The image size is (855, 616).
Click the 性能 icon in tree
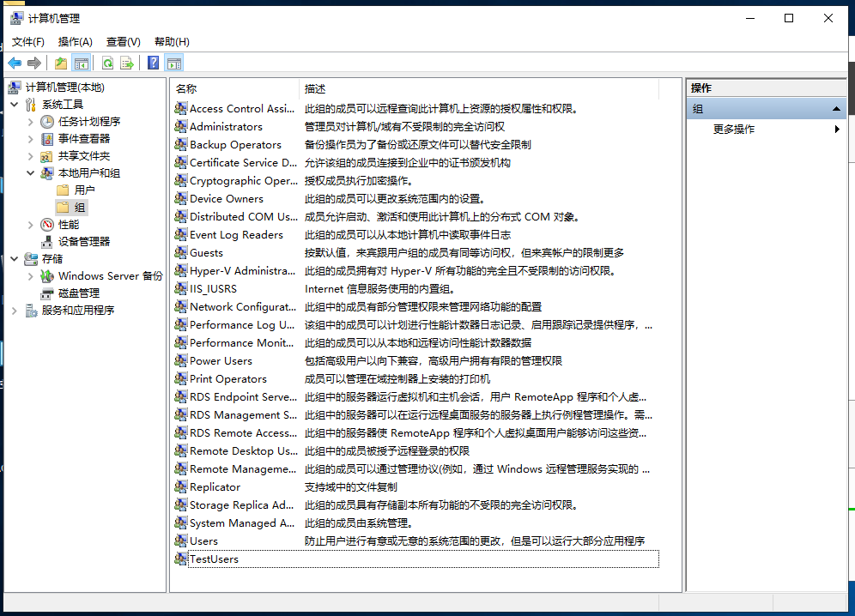[47, 225]
